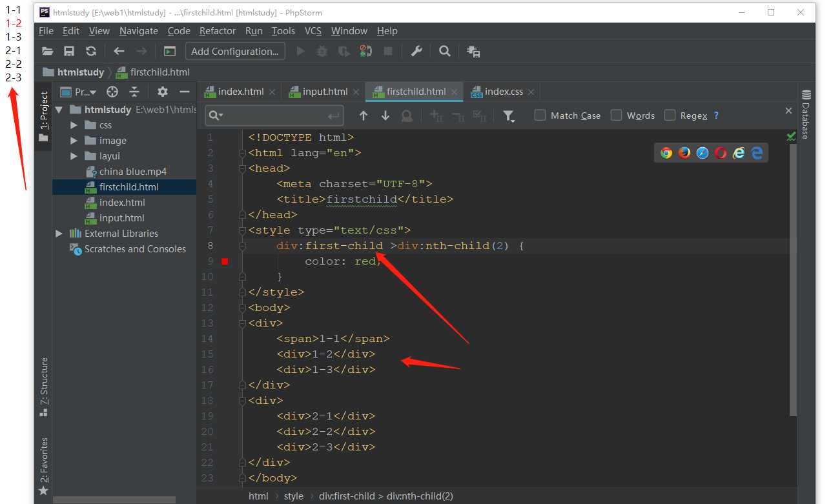Click inside the find search field

point(274,116)
